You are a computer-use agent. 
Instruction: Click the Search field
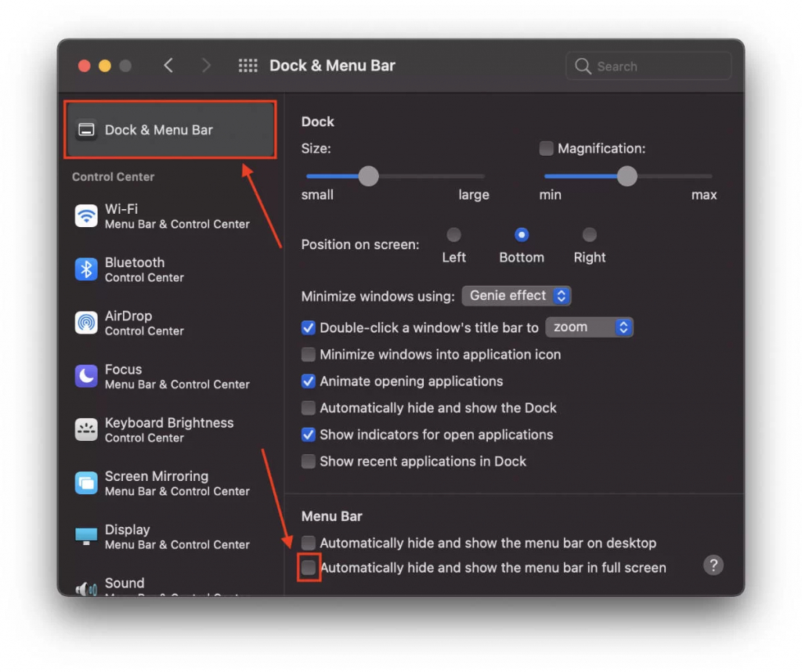tap(648, 66)
